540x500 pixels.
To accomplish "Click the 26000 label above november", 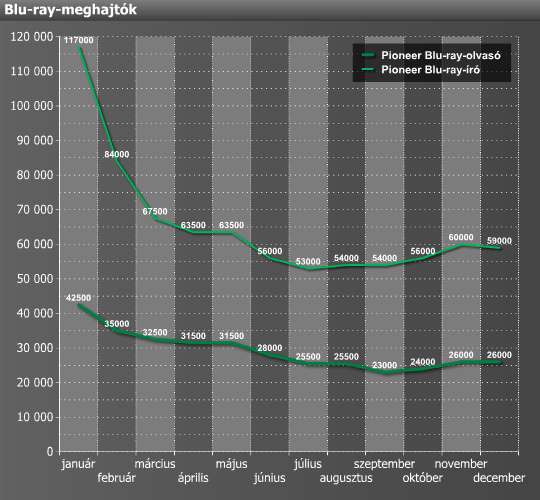I will tap(461, 355).
